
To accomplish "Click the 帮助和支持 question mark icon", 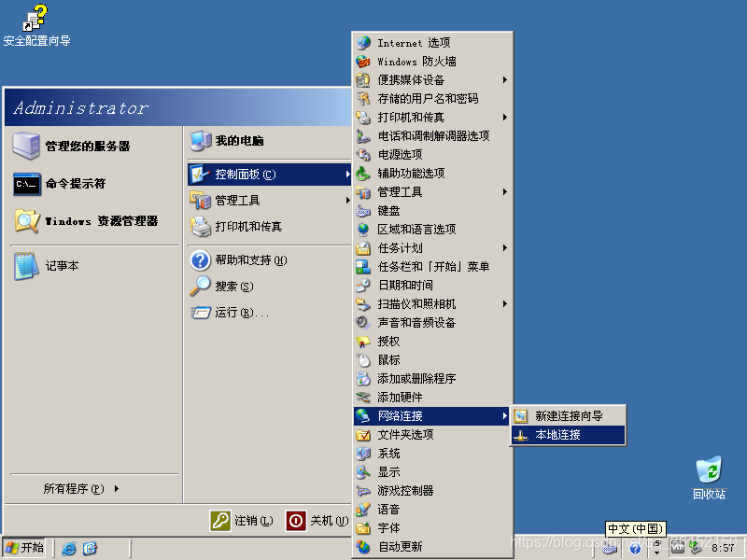I will (201, 260).
